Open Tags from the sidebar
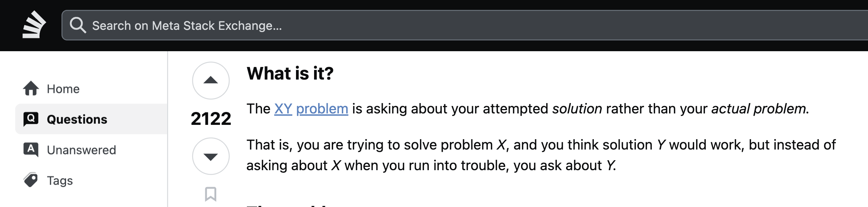Screen dimensions: 868x207 coord(60,180)
